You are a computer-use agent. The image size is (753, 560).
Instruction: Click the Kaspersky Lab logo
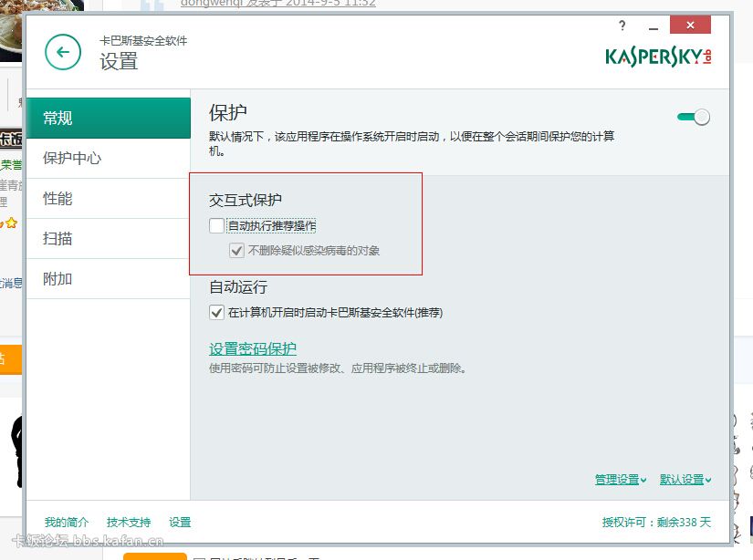click(658, 57)
